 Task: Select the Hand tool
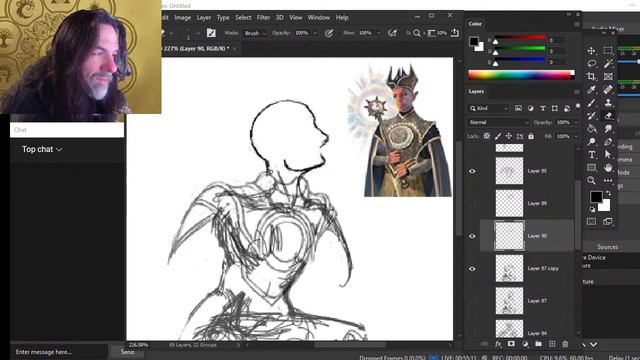[x=608, y=167]
